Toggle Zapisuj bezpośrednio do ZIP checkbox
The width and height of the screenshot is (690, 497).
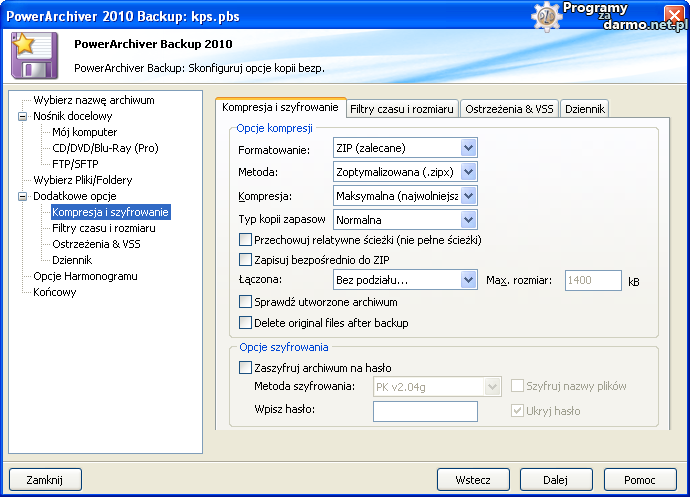point(246,260)
